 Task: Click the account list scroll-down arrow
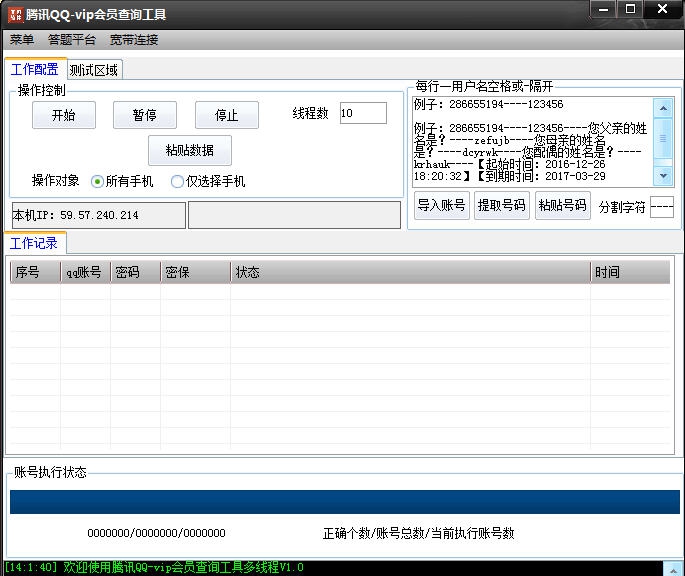pos(663,176)
